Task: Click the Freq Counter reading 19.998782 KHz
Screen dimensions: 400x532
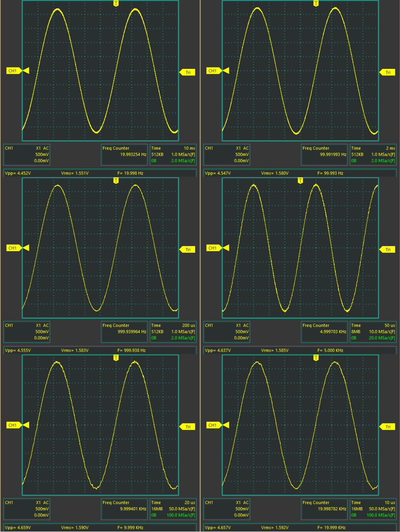Action: pyautogui.click(x=324, y=509)
